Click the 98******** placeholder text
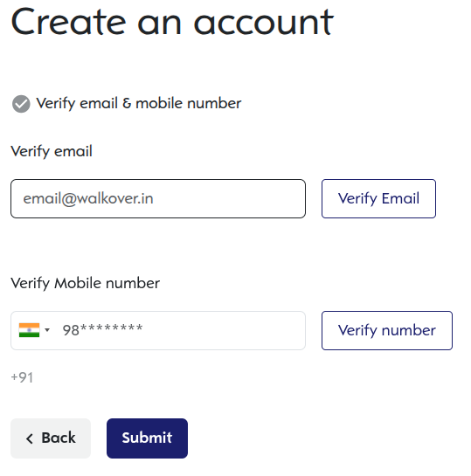This screenshot has height=476, width=471. pyautogui.click(x=102, y=330)
